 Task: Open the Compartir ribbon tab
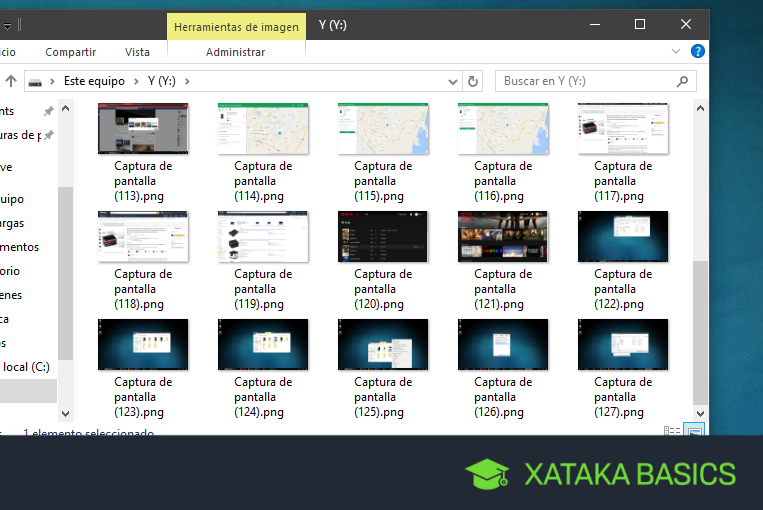71,52
